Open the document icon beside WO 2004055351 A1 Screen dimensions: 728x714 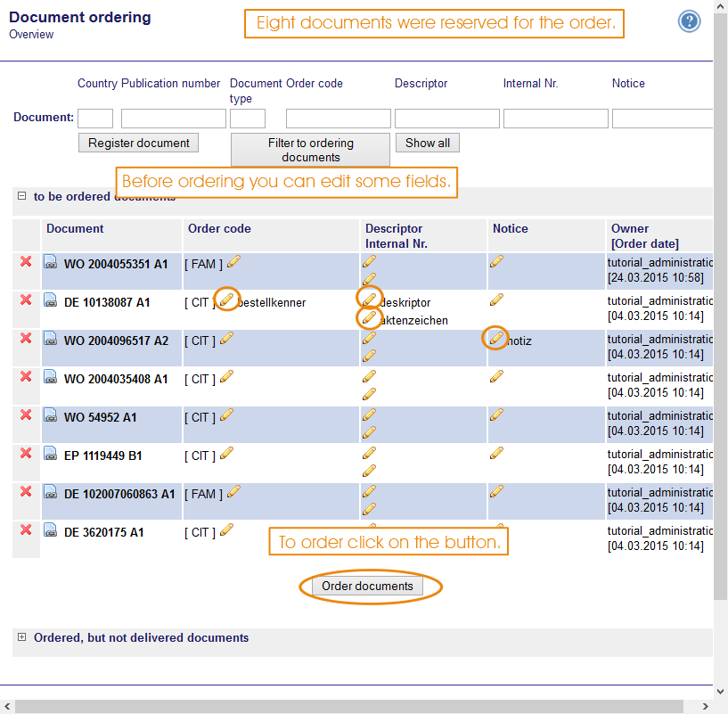51,262
